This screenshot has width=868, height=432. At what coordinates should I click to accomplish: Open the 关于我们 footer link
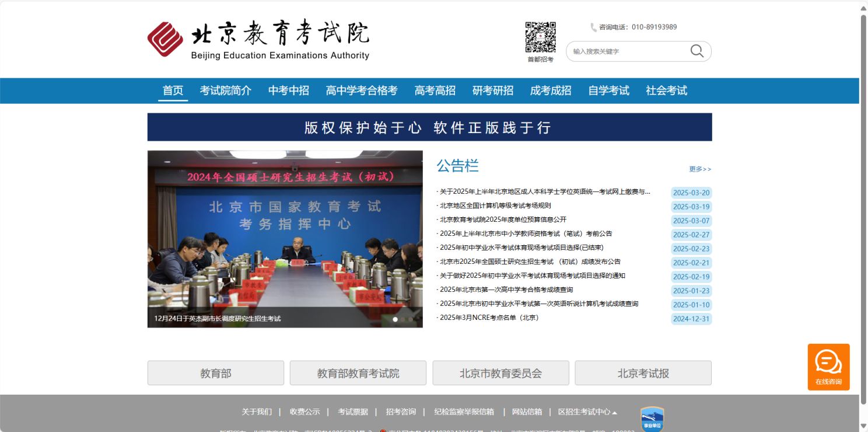point(257,412)
